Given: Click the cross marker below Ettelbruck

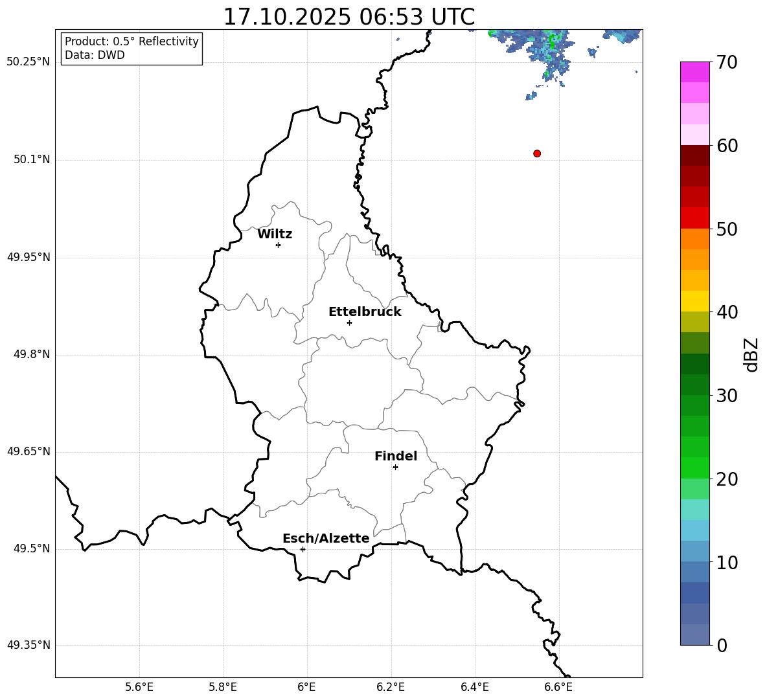Looking at the screenshot, I should [349, 322].
